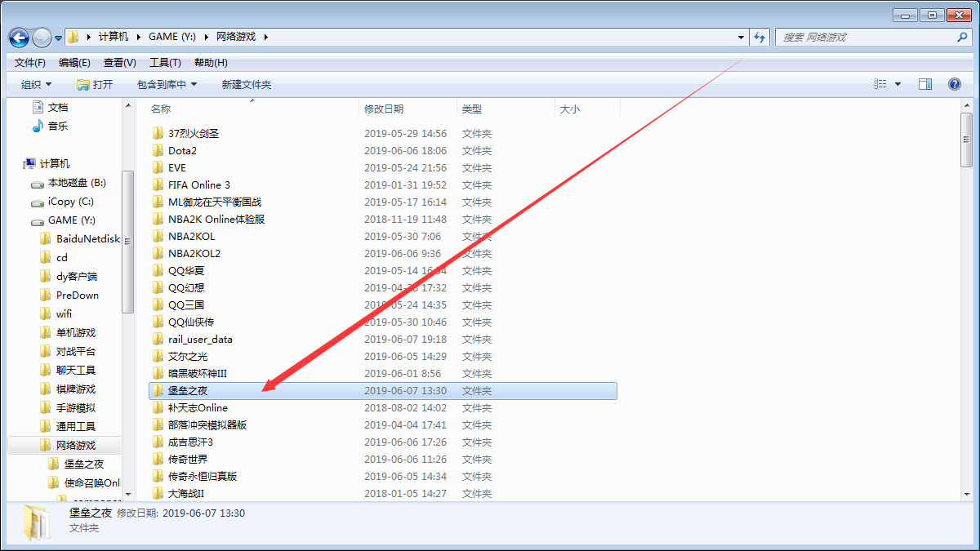Open 手游模拟 folder in the tree
The image size is (980, 551).
pos(75,408)
